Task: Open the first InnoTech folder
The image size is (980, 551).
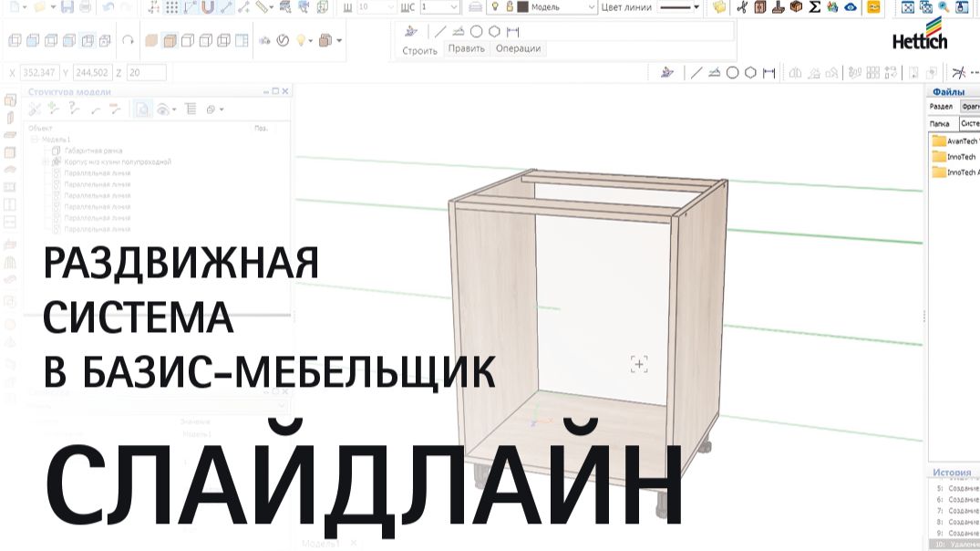Action: tap(954, 157)
